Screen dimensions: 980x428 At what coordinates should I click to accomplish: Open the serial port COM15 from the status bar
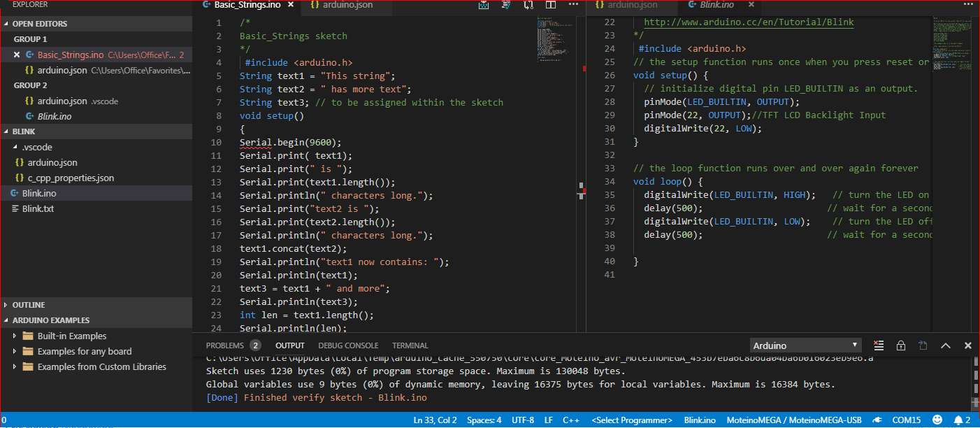pos(906,420)
